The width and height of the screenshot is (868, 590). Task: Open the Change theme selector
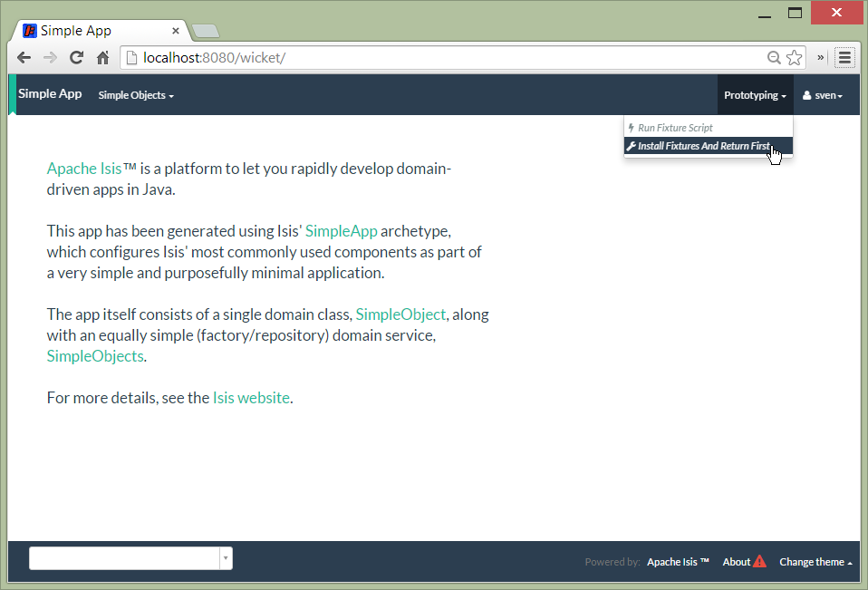(x=815, y=562)
